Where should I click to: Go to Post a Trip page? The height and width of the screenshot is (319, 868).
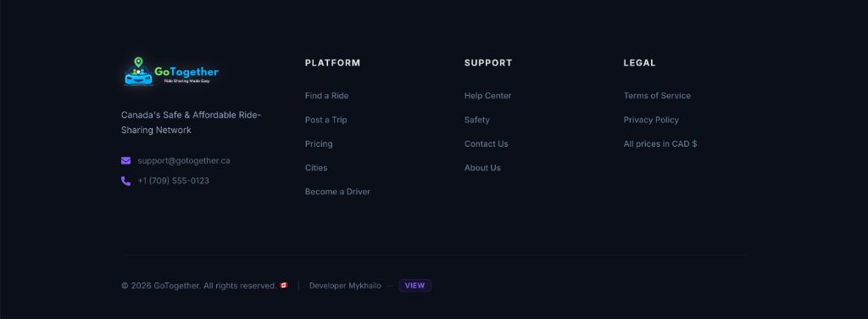pyautogui.click(x=326, y=120)
